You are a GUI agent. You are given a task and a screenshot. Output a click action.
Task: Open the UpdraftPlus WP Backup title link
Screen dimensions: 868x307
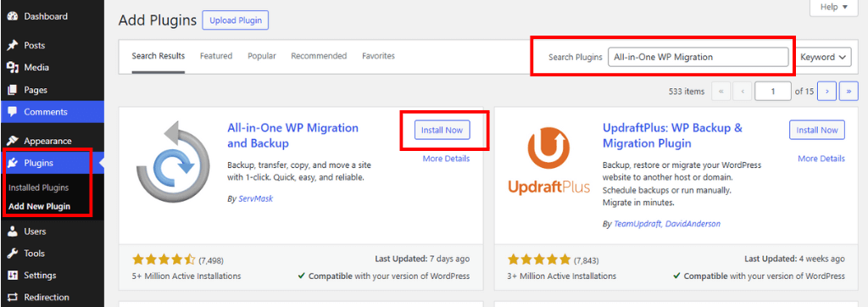pos(672,136)
